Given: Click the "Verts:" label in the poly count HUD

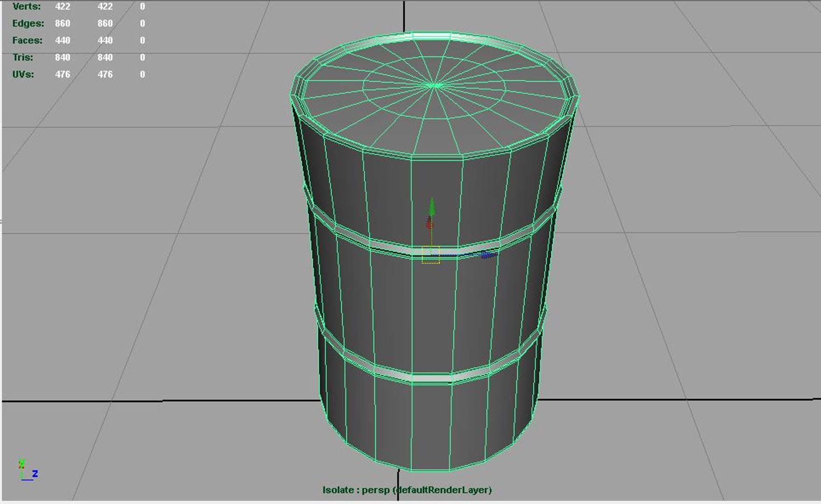Looking at the screenshot, I should pyautogui.click(x=27, y=7).
